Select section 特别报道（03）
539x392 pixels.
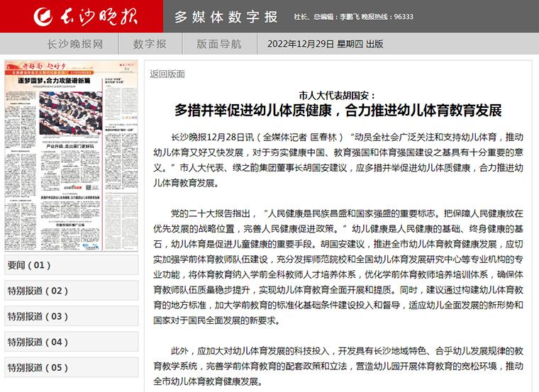tap(38, 316)
